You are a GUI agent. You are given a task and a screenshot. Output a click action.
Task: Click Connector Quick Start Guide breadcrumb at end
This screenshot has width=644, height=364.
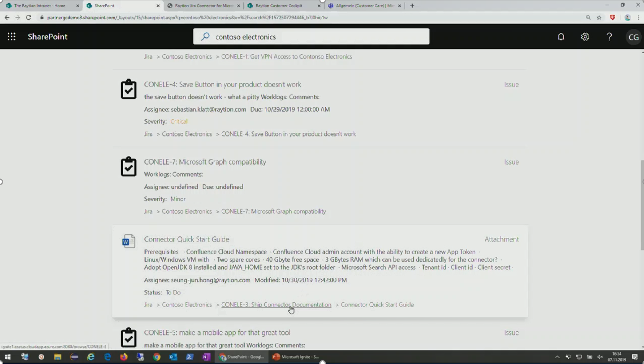pyautogui.click(x=377, y=305)
